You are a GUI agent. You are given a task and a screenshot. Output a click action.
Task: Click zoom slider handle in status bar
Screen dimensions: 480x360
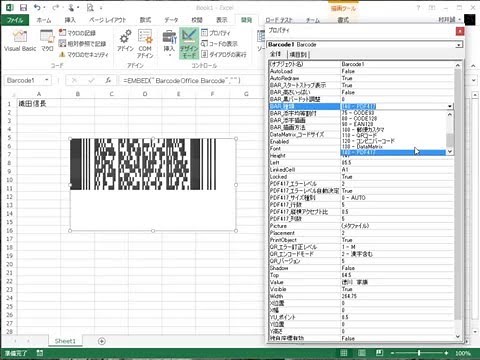click(x=419, y=353)
